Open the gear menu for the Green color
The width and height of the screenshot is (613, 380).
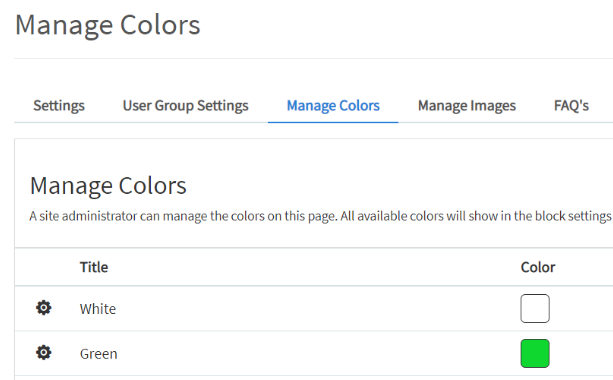43,353
